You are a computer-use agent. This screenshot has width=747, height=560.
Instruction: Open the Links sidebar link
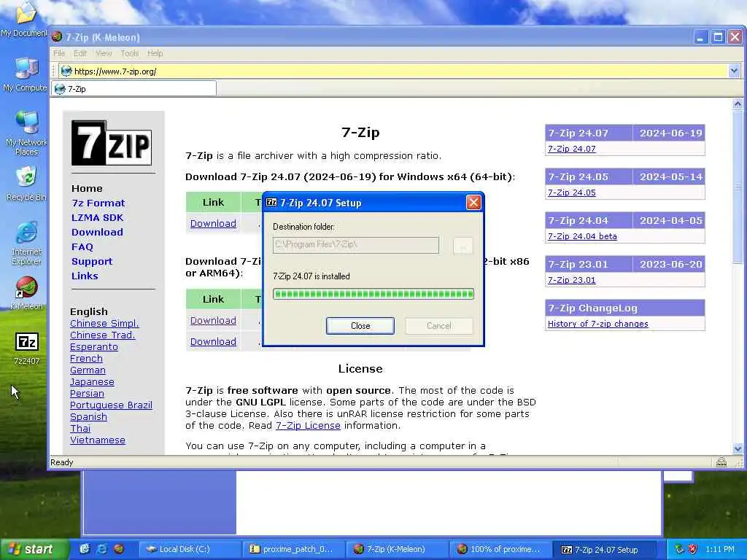[x=85, y=276]
